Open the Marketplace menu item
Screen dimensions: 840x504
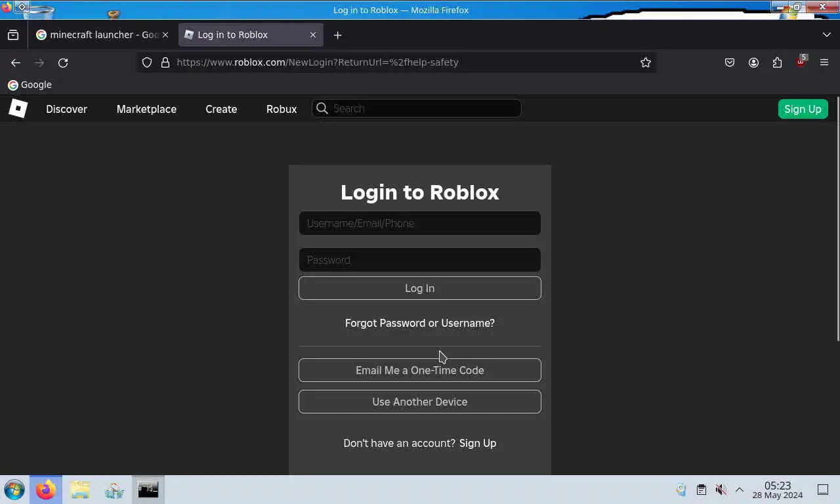tap(146, 109)
